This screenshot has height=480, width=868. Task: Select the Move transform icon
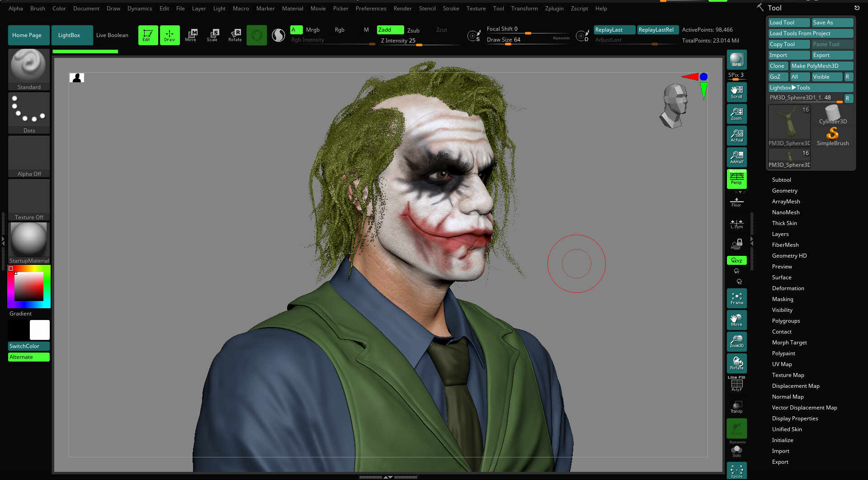click(191, 35)
